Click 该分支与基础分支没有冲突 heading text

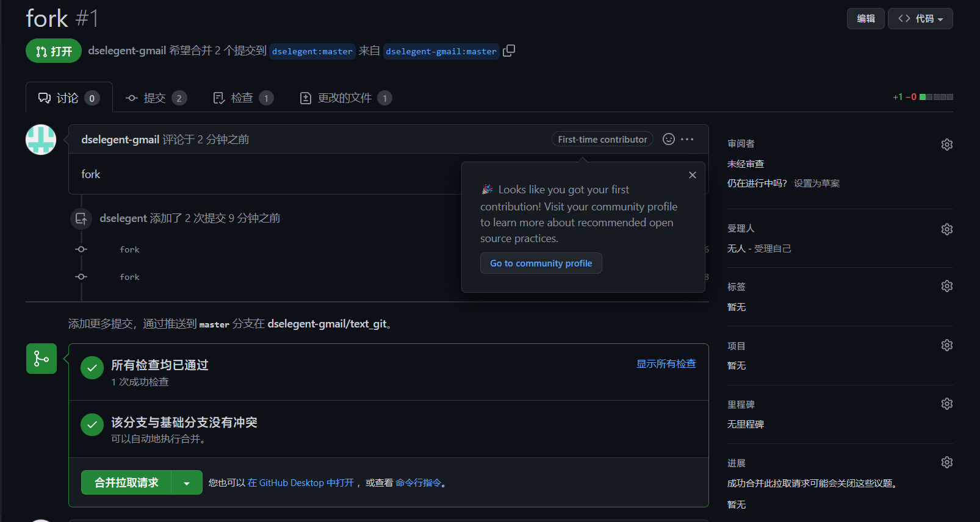point(184,422)
